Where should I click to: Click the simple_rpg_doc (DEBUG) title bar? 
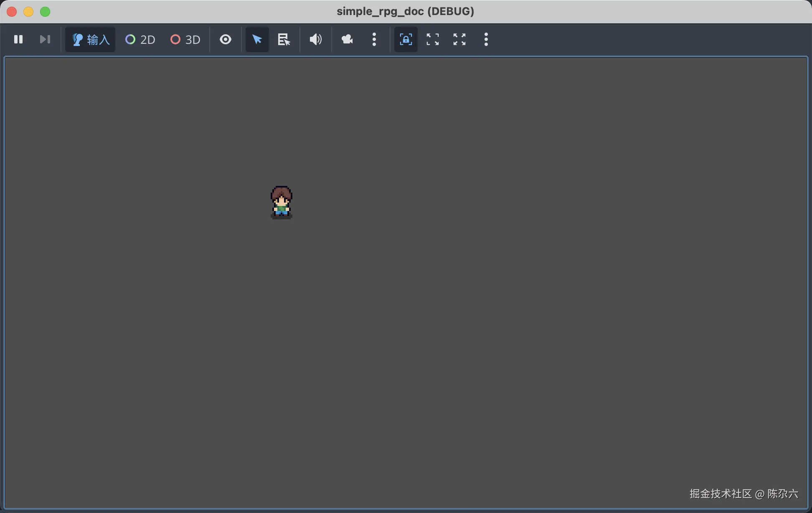click(405, 11)
